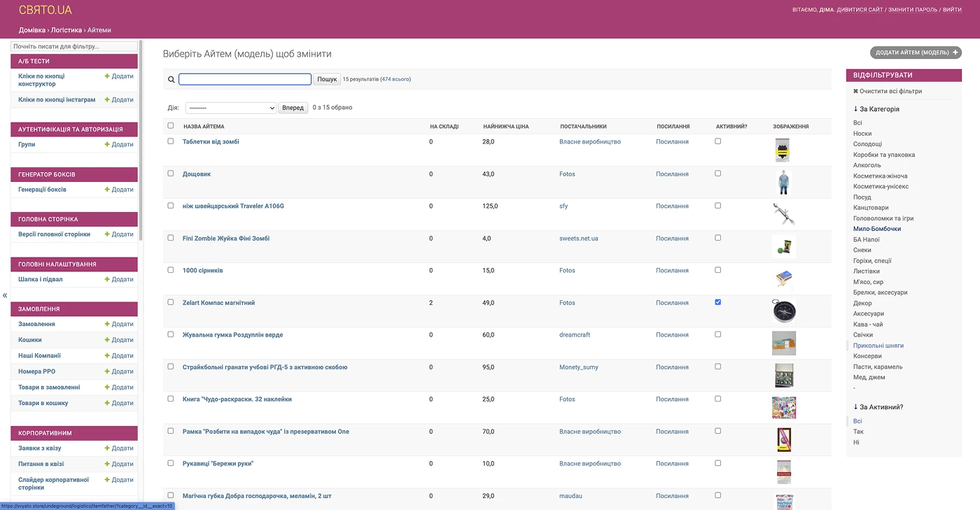This screenshot has height=510, width=980.
Task: Check the row checkbox for Дощовик
Action: pos(171,173)
